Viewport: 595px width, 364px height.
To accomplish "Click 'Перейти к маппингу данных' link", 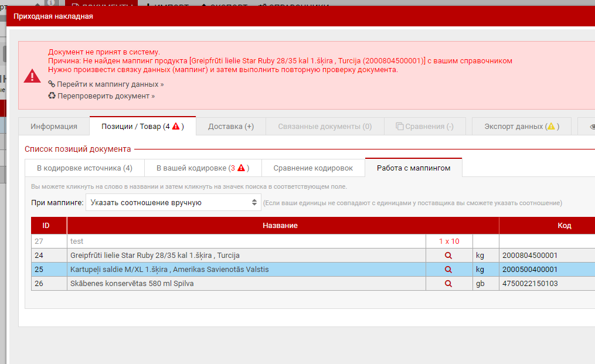I will click(x=110, y=84).
